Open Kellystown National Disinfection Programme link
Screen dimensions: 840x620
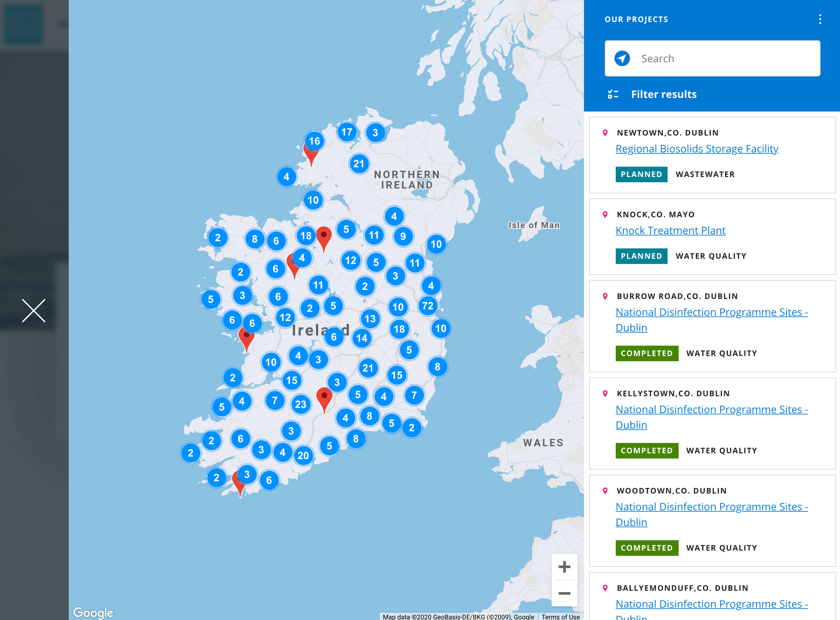711,410
